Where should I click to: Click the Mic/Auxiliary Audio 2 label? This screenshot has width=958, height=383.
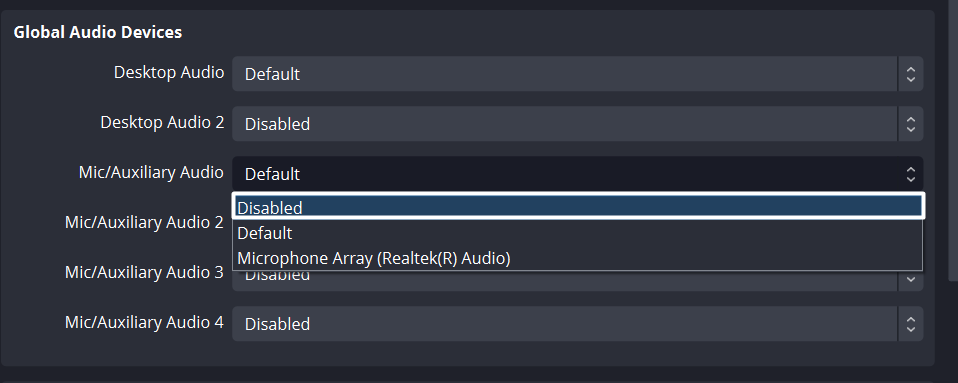tap(144, 222)
